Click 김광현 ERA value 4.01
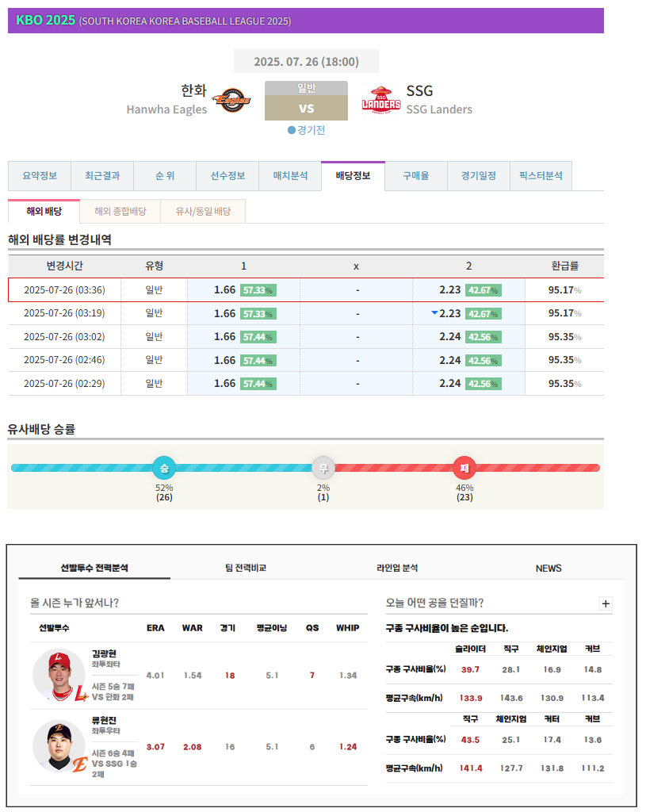The height and width of the screenshot is (812, 646). 155,676
